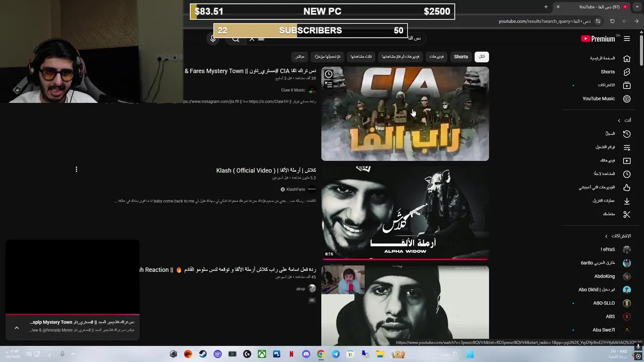The image size is (644, 362).
Task: Click the magnifier search button
Action: pos(235,38)
